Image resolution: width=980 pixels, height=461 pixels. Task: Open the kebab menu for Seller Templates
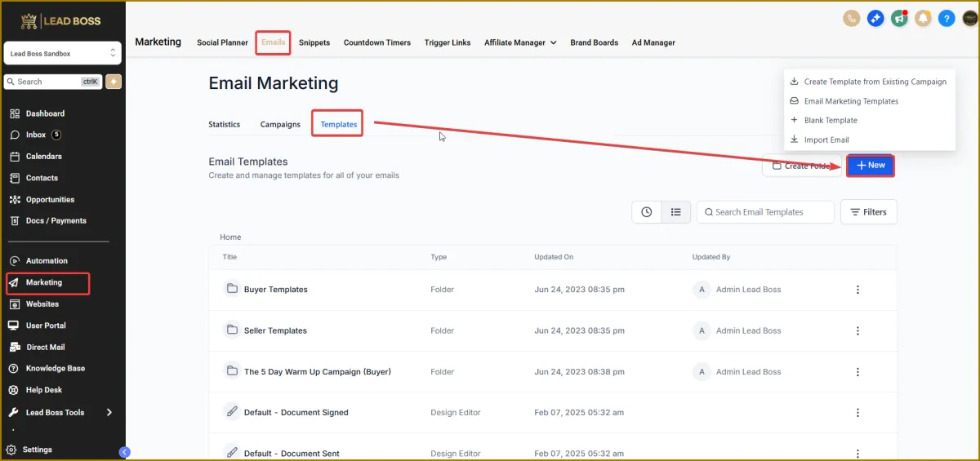coord(857,330)
